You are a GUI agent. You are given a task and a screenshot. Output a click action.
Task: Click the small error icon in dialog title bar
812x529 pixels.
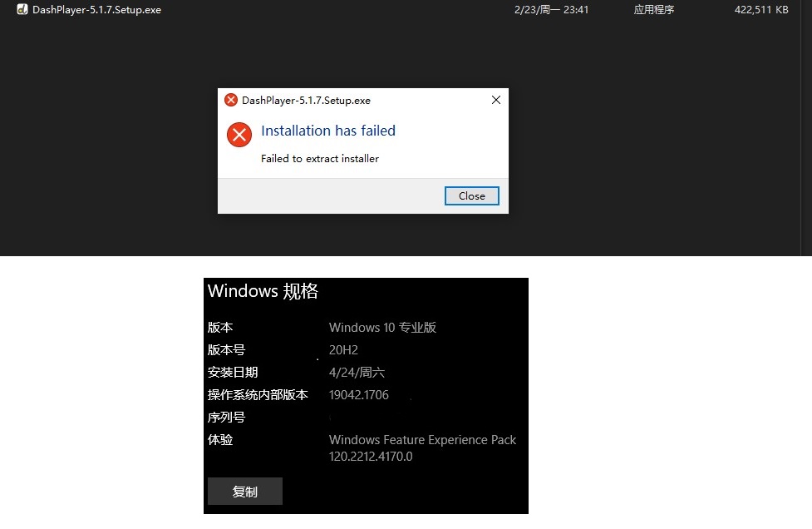(x=231, y=100)
